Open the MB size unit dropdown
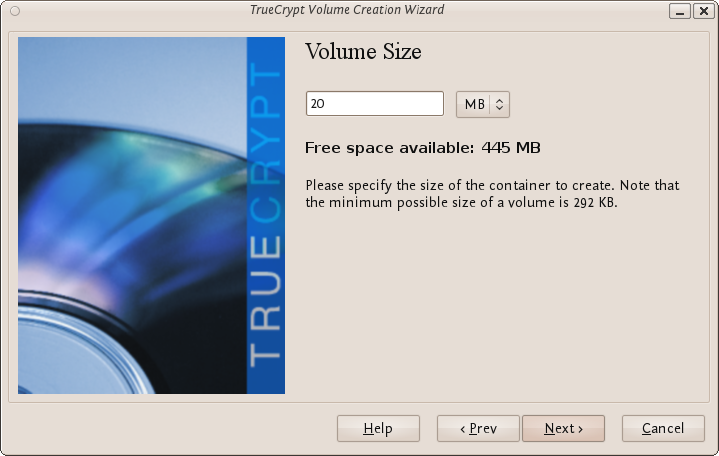The width and height of the screenshot is (719, 456). [x=482, y=105]
